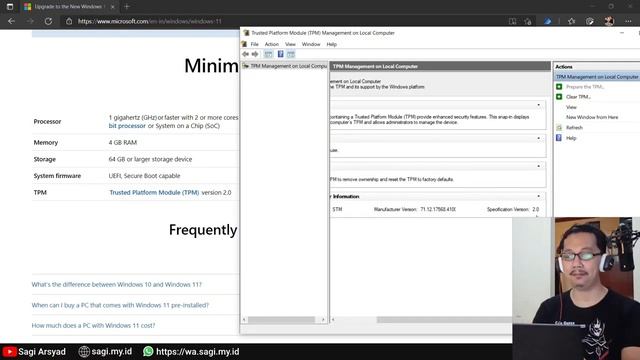The image size is (640, 360).
Task: Open the Action menu
Action: tap(271, 44)
